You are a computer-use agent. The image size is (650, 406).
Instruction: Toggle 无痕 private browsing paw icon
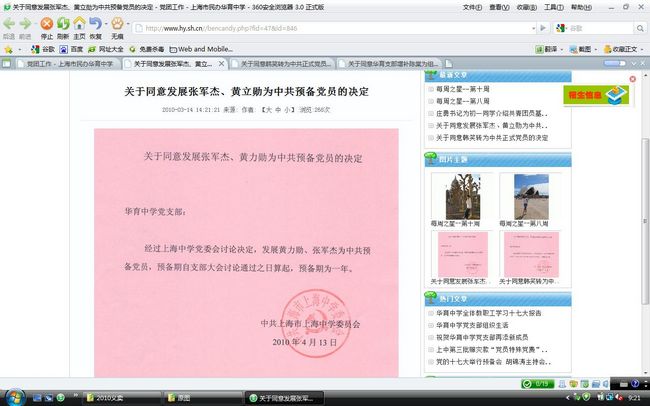[117, 23]
